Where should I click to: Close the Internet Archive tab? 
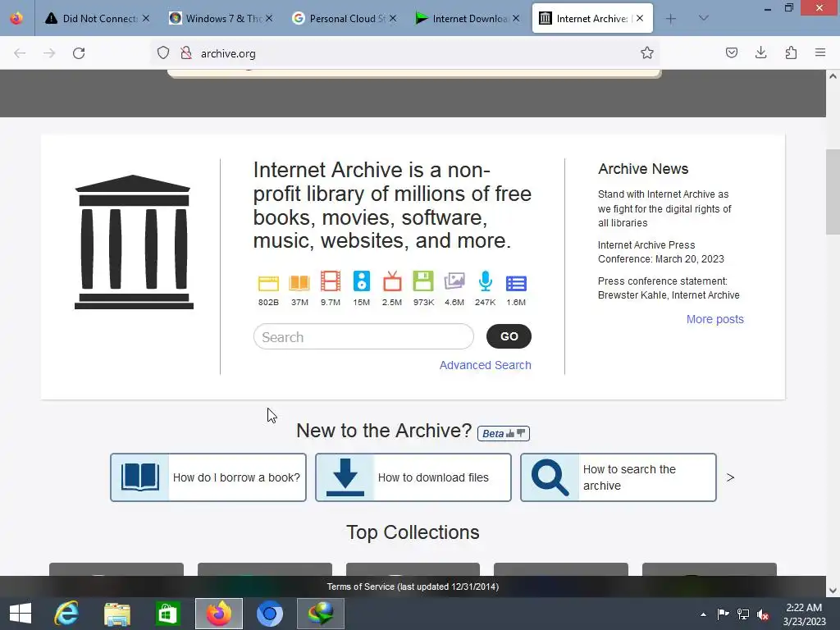click(x=640, y=18)
